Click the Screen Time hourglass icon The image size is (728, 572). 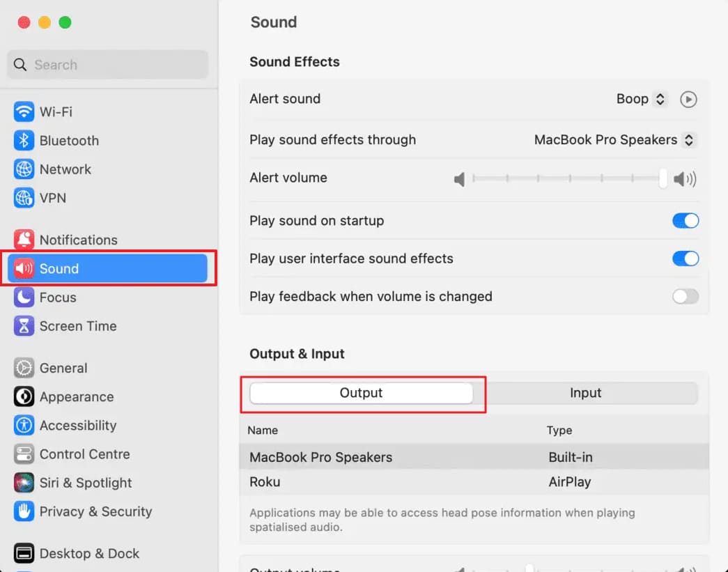click(x=24, y=326)
